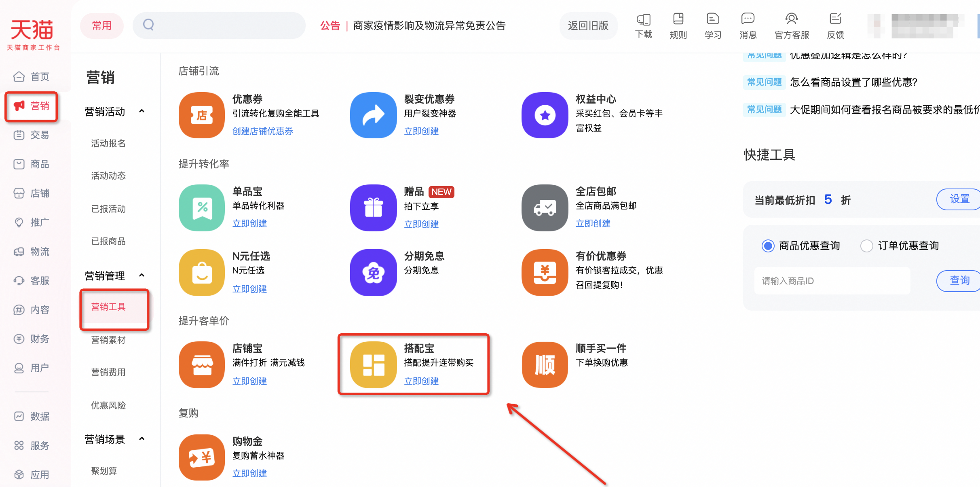Open the 赠品 gift box icon
This screenshot has height=487, width=980.
coord(373,208)
